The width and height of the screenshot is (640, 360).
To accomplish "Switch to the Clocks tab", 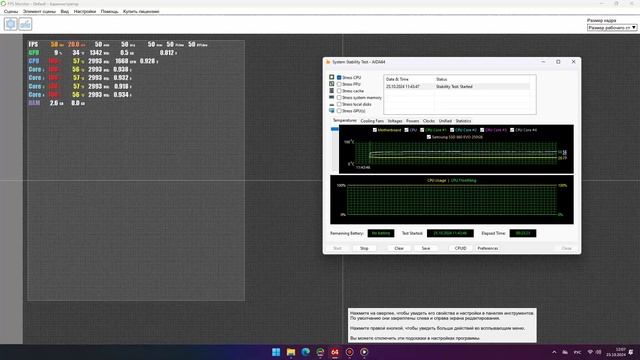I will click(429, 121).
